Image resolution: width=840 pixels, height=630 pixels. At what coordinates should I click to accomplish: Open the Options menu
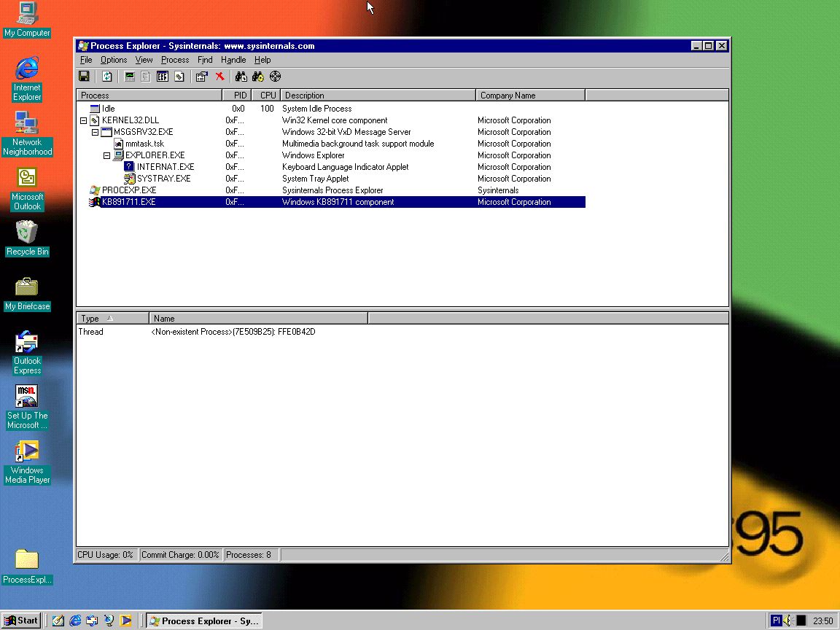point(114,60)
